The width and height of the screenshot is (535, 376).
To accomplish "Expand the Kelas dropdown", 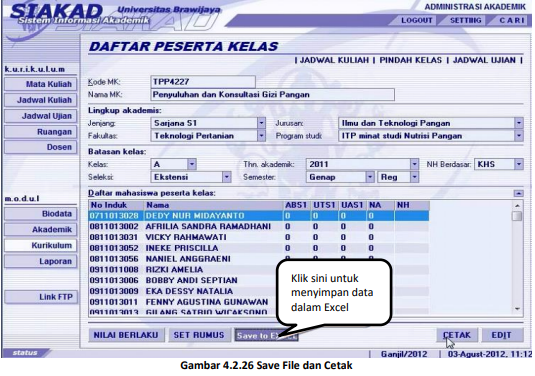I will (x=192, y=164).
